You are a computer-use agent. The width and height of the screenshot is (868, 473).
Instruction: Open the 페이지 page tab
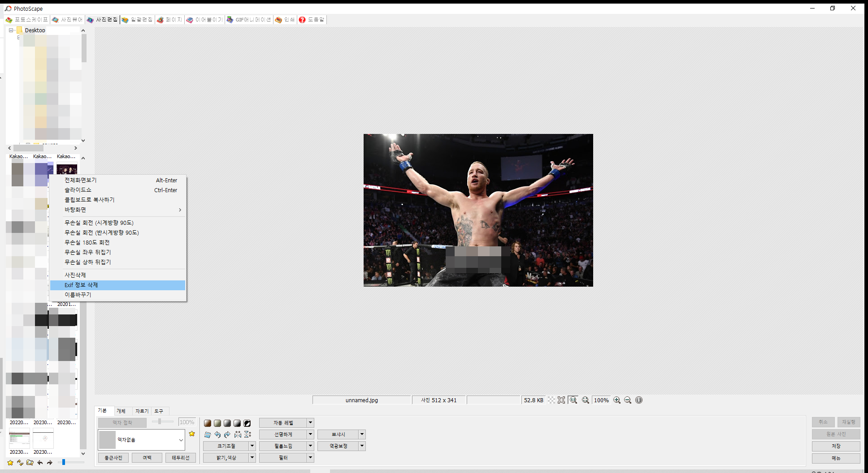click(x=169, y=20)
